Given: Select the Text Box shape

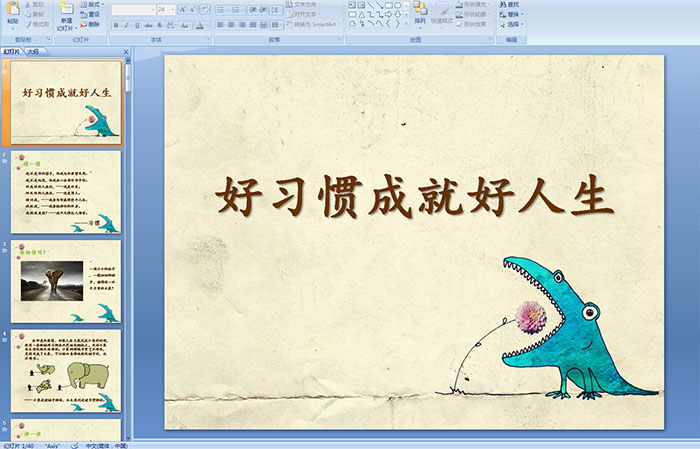Looking at the screenshot, I should point(352,5).
